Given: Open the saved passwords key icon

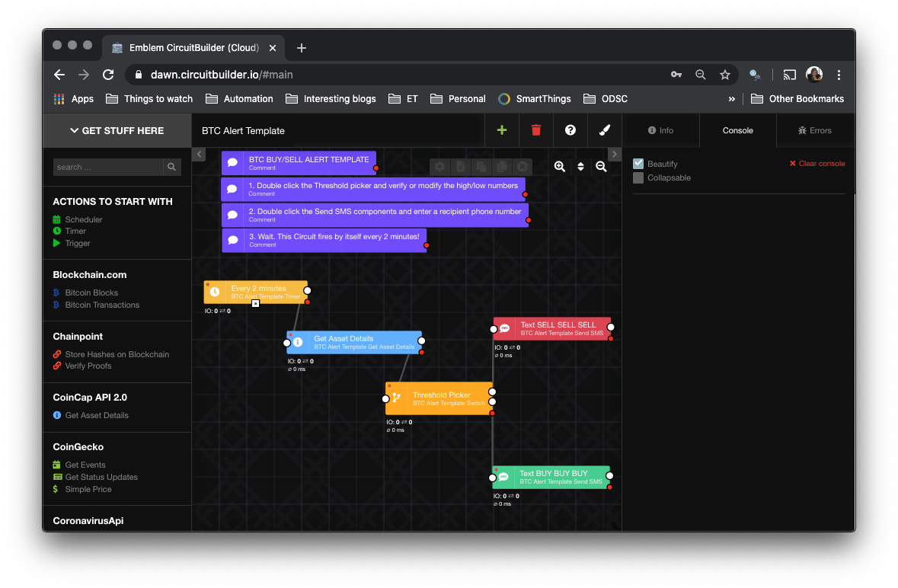Looking at the screenshot, I should [676, 75].
